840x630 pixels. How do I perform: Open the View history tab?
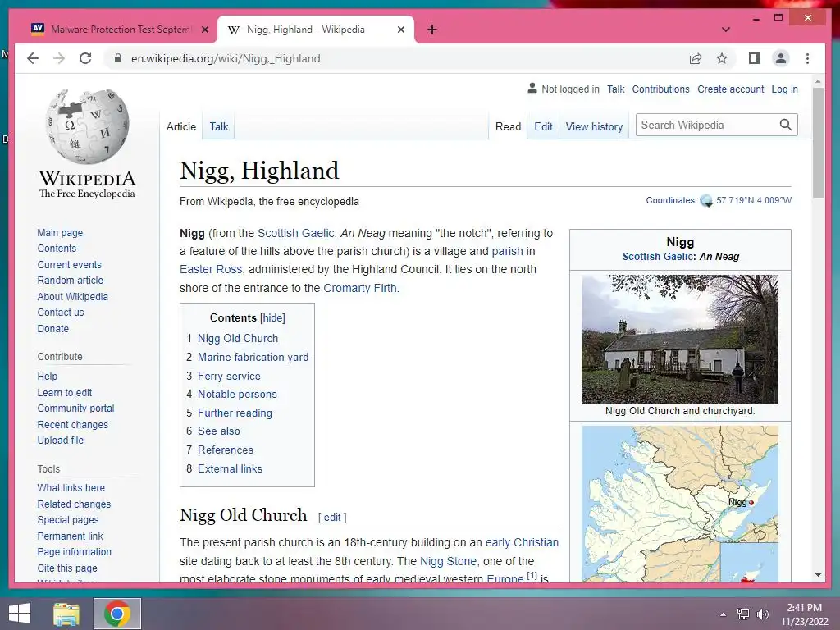594,126
